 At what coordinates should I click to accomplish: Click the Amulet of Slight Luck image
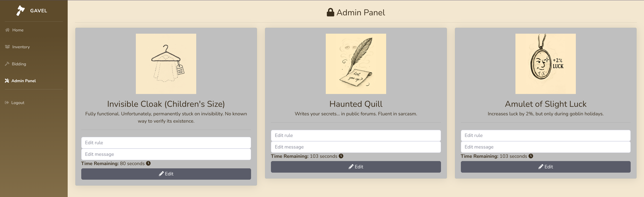(x=545, y=64)
